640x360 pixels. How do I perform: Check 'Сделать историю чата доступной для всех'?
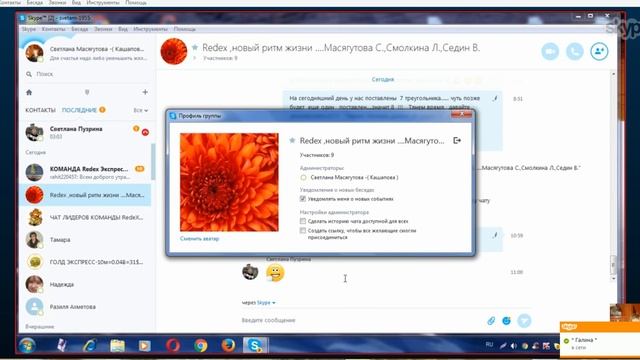tap(303, 221)
